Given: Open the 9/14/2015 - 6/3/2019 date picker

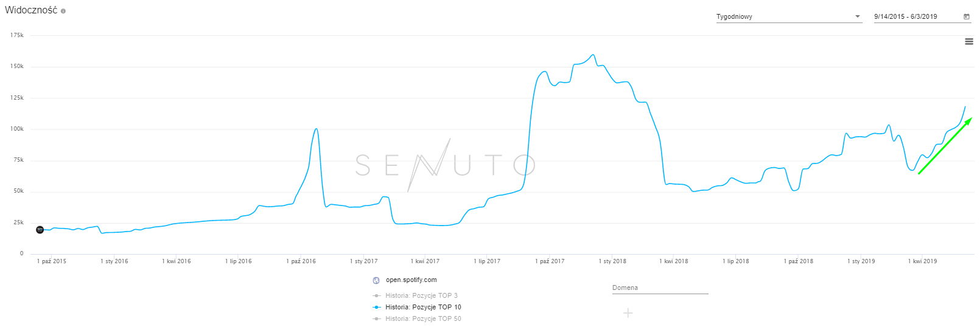Looking at the screenshot, I should (x=916, y=16).
